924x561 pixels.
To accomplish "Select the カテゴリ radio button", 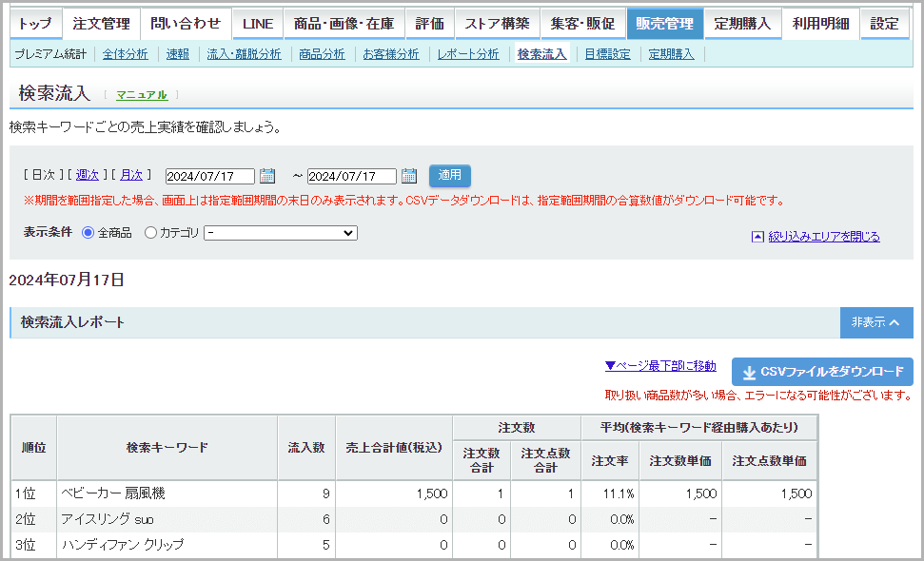I will 150,233.
